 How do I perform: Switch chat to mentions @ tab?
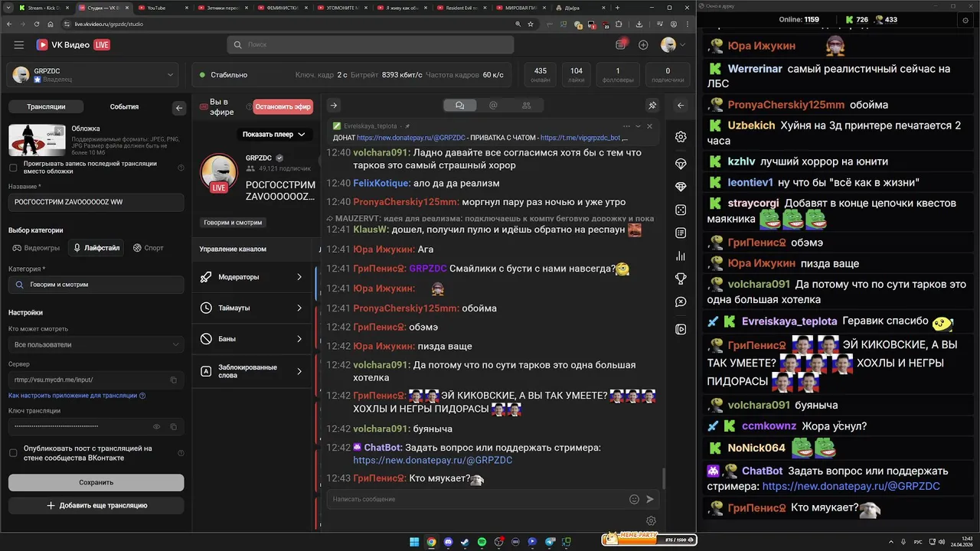493,106
